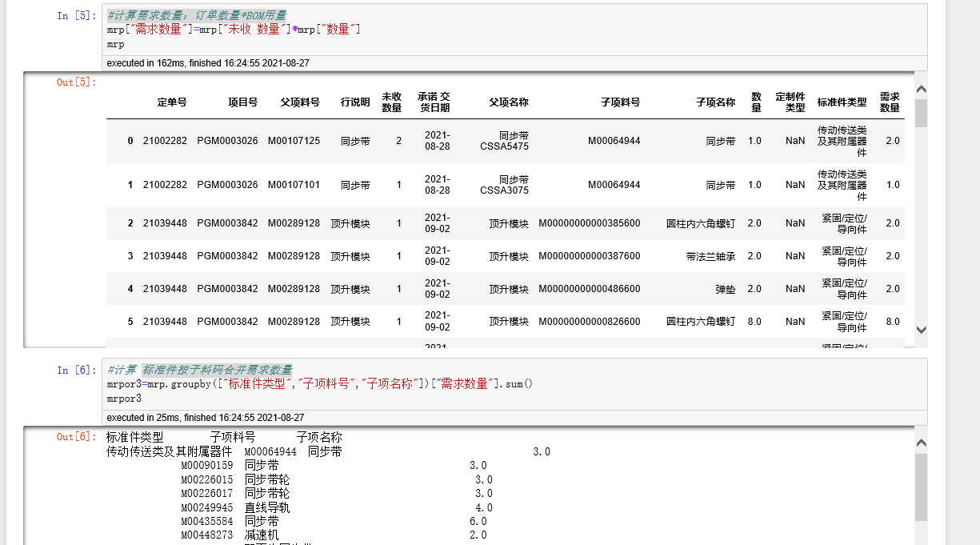
Task: Click the up arrow on Out[5] scrollbar
Action: 921,90
